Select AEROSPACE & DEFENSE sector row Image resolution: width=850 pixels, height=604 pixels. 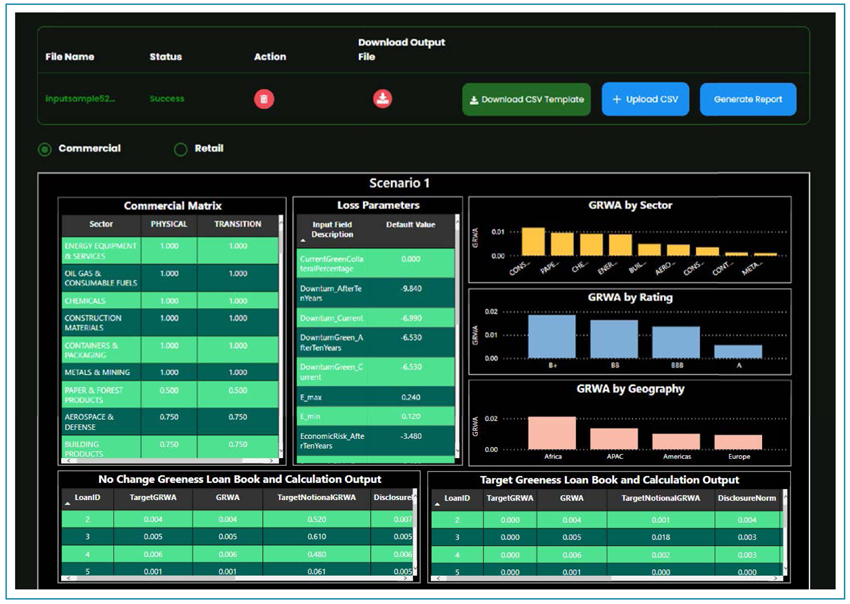click(170, 422)
